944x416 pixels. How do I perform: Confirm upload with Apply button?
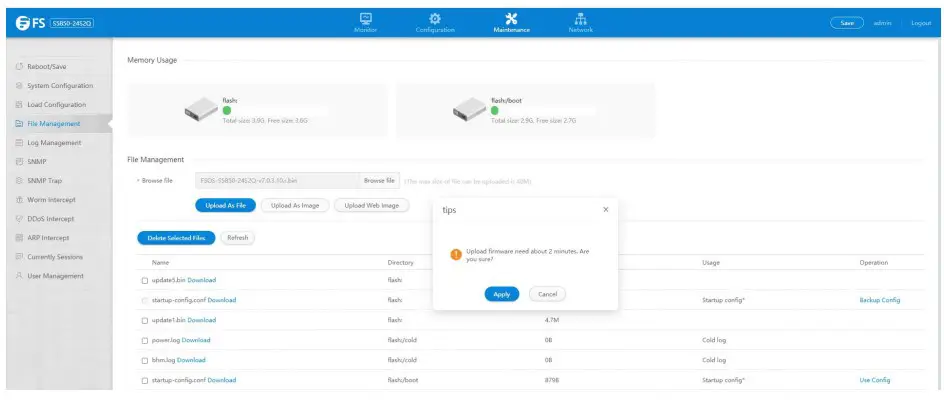point(502,294)
